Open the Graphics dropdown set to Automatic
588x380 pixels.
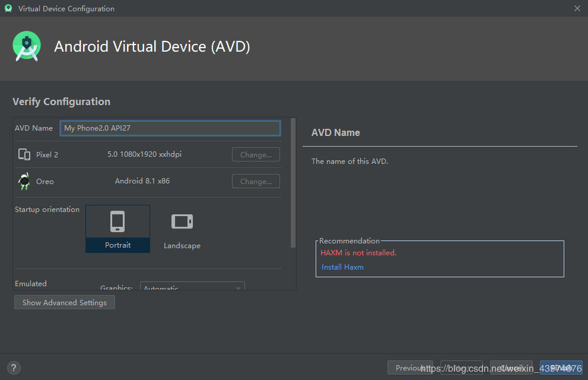[192, 287]
